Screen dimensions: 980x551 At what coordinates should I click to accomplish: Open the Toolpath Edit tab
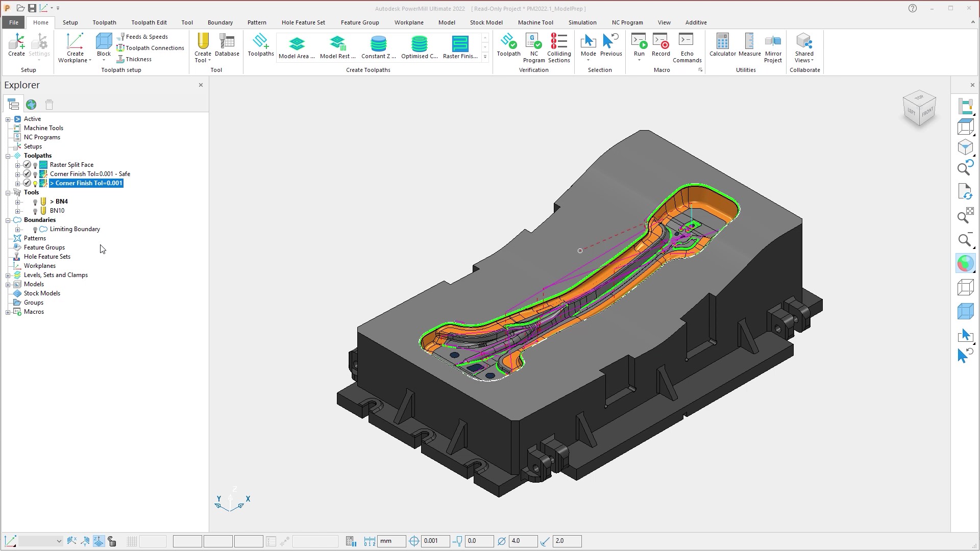(x=149, y=22)
